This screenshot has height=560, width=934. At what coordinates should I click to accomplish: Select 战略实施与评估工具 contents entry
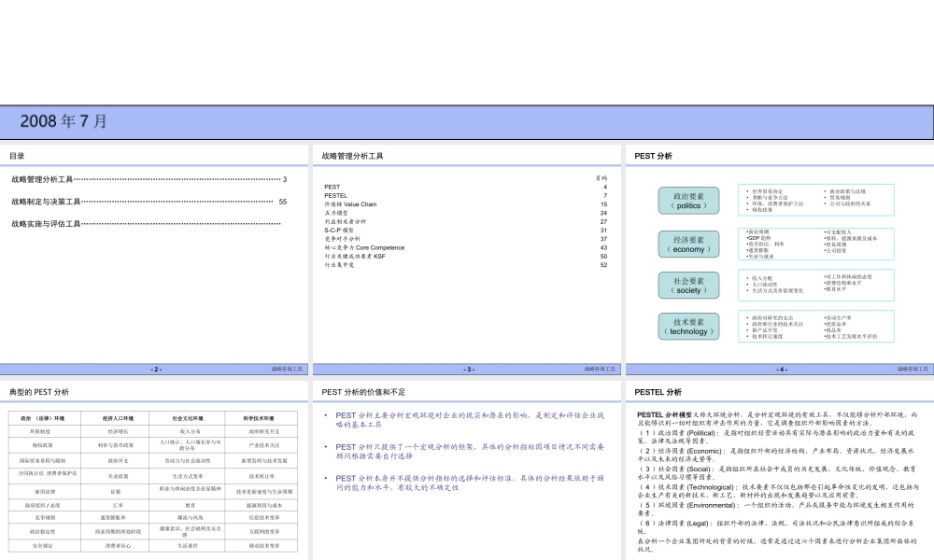click(46, 223)
